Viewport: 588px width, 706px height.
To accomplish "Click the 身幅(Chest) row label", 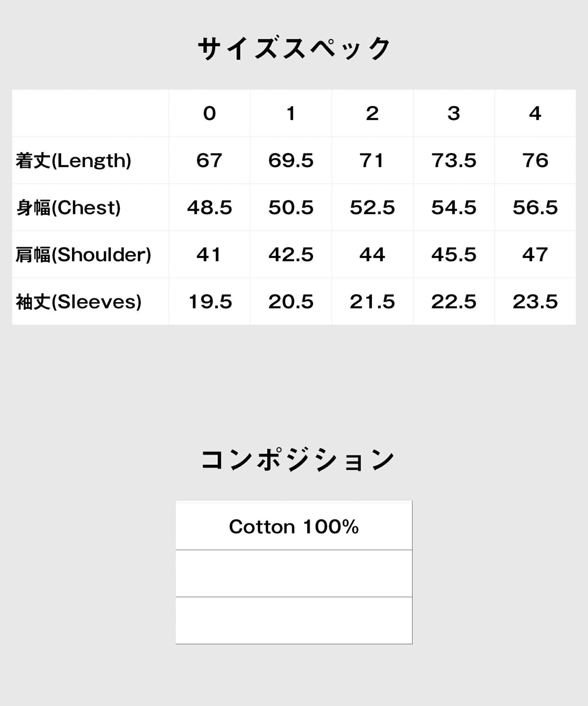I will click(68, 207).
